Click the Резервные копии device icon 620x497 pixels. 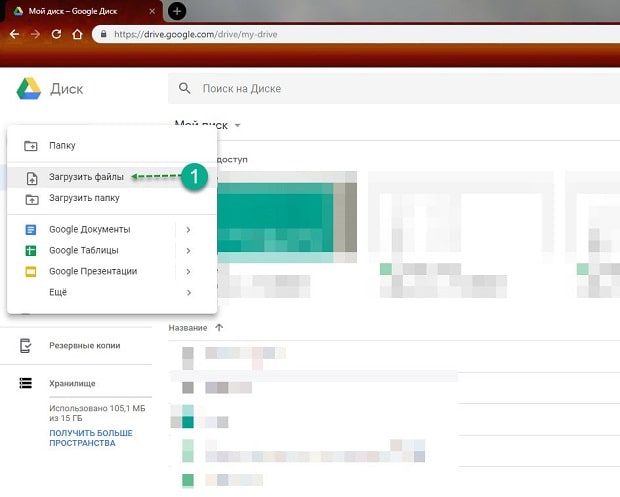25,346
